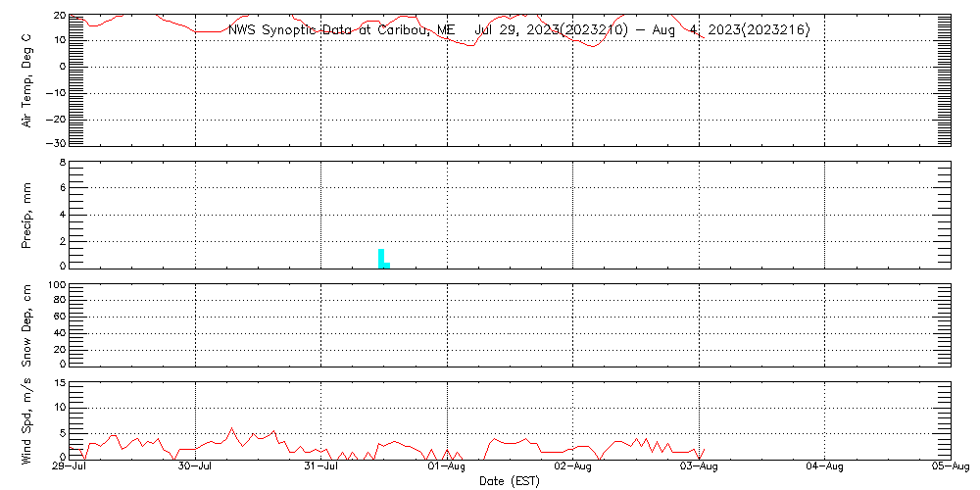Pick the 02-Aug date tick label

[572, 467]
